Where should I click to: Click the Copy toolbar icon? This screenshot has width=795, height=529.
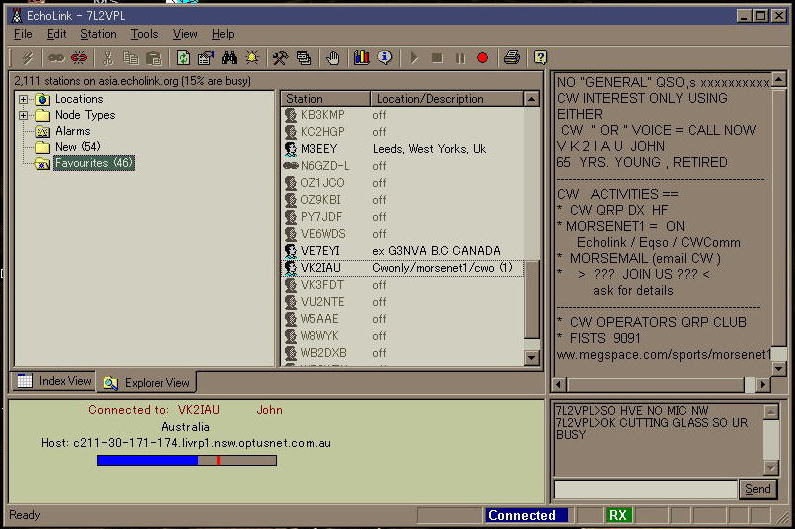click(131, 58)
